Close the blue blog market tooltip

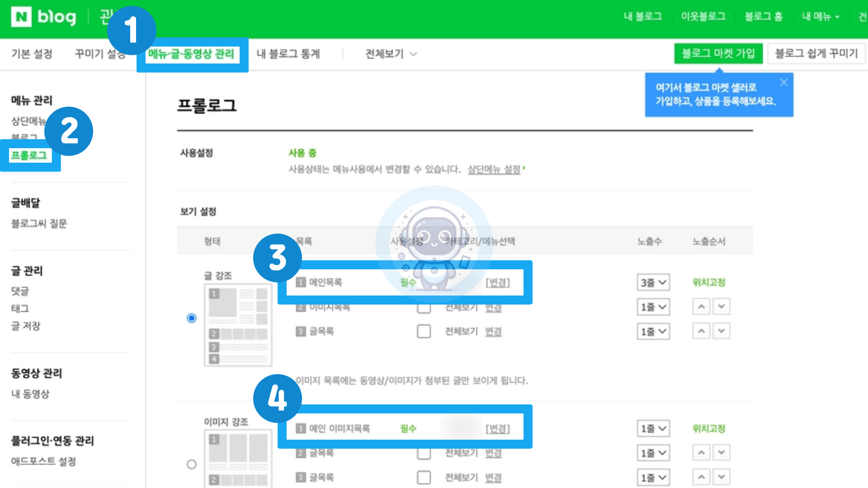pos(784,82)
